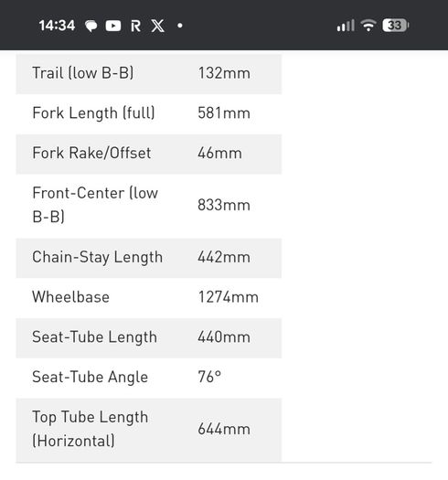Tap the 1274mm Wheelbase value
448x480 pixels.
pos(229,297)
